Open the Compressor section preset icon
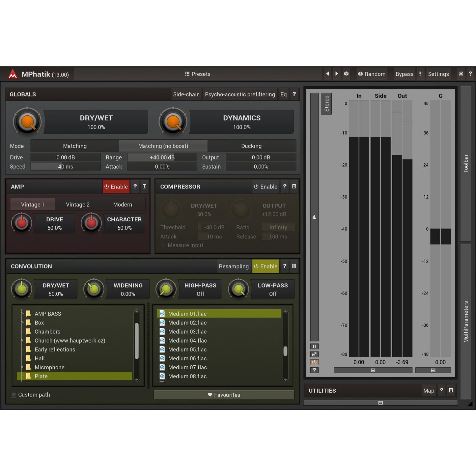Viewport: 476px width, 476px height. pyautogui.click(x=294, y=186)
